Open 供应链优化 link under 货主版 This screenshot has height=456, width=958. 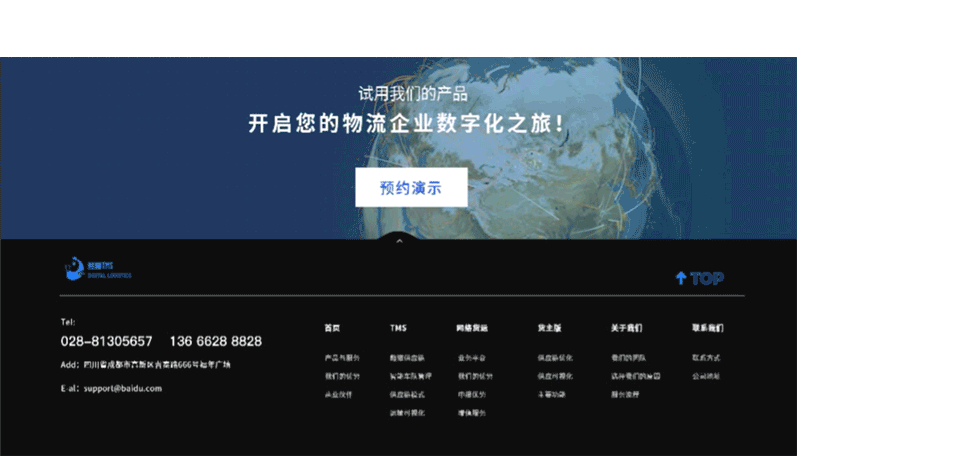(x=555, y=358)
